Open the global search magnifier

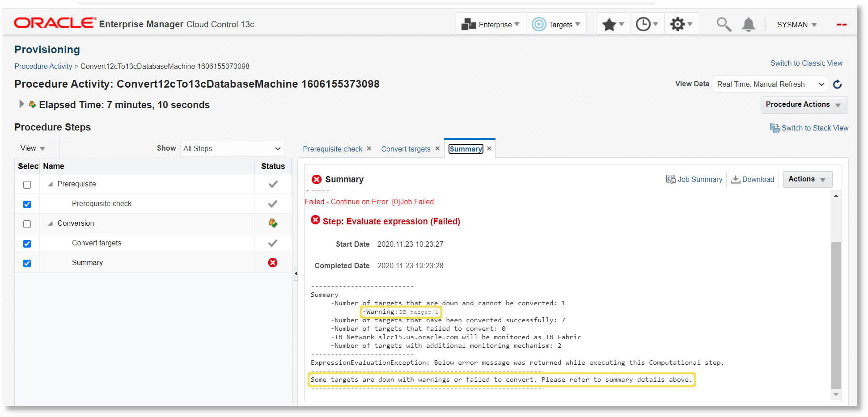724,25
